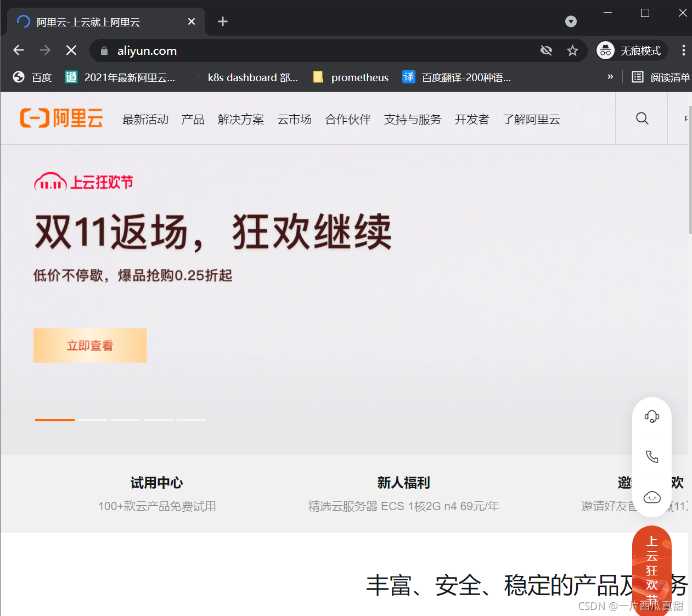Open 试用中心 free trial section
Screen dimensions: 692x616
157,483
